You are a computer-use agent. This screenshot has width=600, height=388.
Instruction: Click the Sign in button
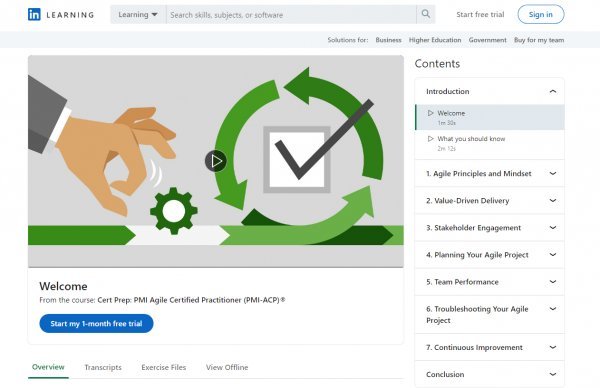tap(541, 15)
